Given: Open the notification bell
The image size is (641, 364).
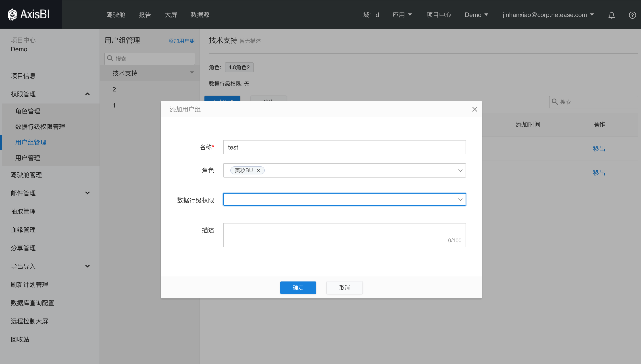Looking at the screenshot, I should [612, 15].
